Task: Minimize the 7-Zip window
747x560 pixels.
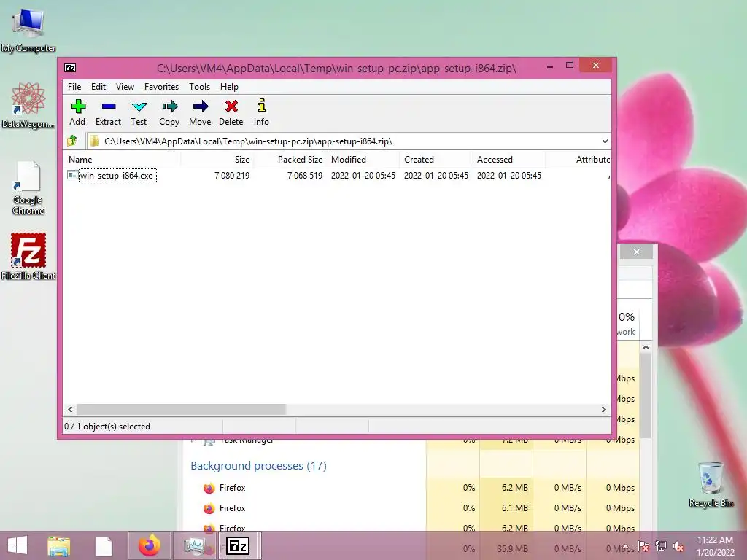Action: pyautogui.click(x=550, y=66)
